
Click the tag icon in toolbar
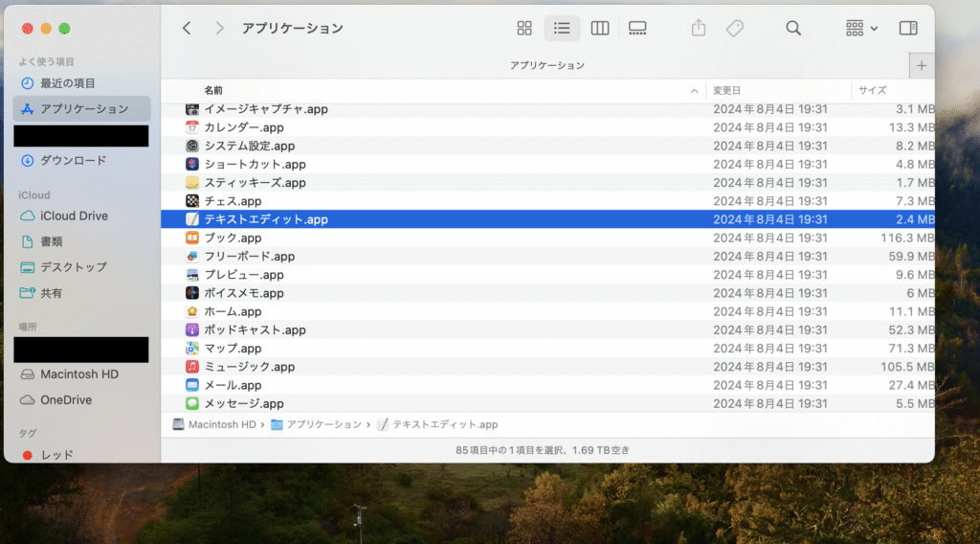click(x=735, y=29)
